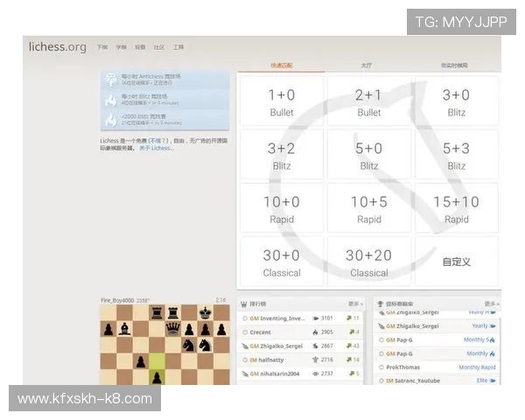The width and height of the screenshot is (525, 420).
Task: Open player Fire_Boy4000's name above the board
Action: 115,299
